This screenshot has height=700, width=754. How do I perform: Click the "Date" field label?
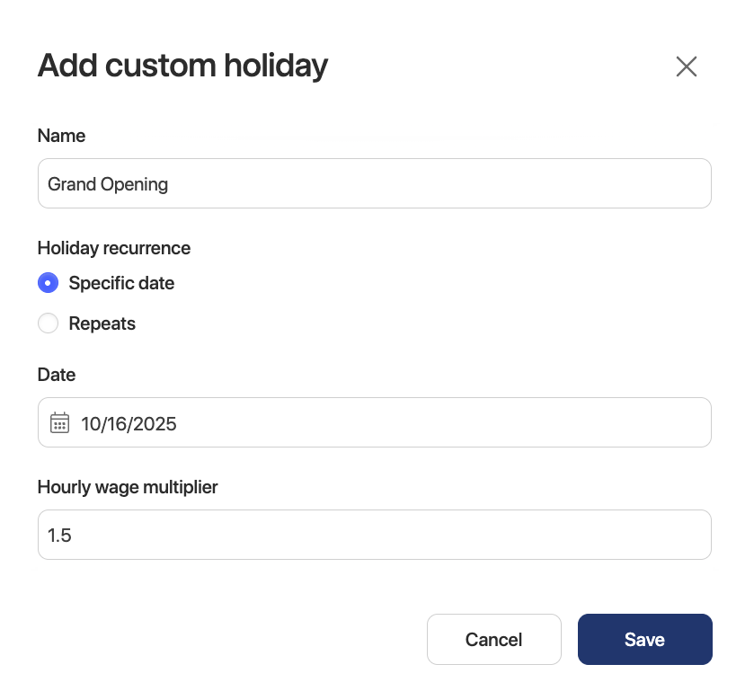coord(57,375)
